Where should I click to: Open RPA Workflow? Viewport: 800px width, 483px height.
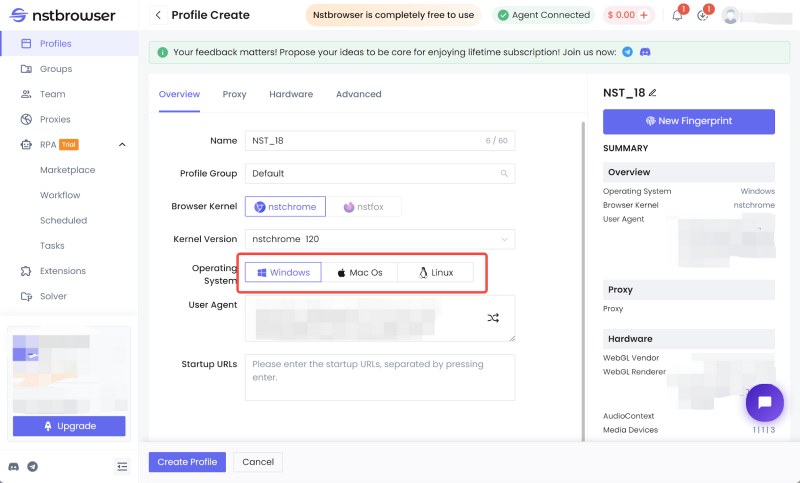[x=60, y=195]
